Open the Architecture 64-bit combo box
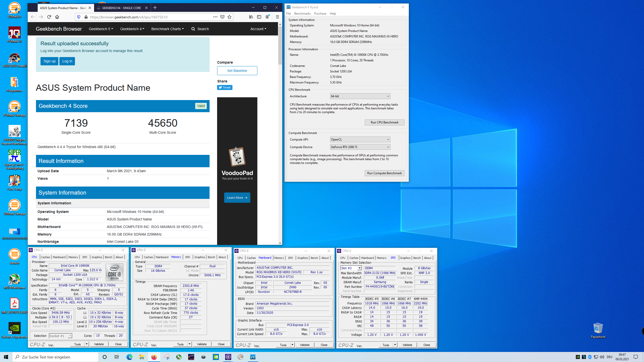Viewport: 644px width, 362px height. pyautogui.click(x=360, y=96)
